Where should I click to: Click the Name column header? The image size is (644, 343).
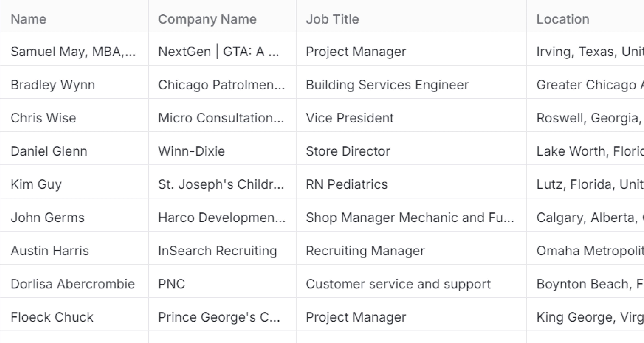29,19
